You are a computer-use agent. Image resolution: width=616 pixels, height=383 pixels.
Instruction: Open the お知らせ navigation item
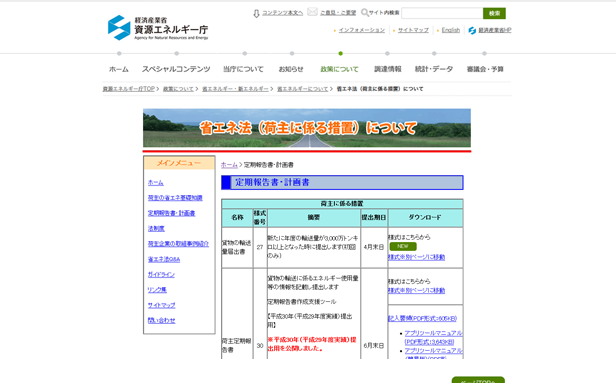pyautogui.click(x=291, y=69)
